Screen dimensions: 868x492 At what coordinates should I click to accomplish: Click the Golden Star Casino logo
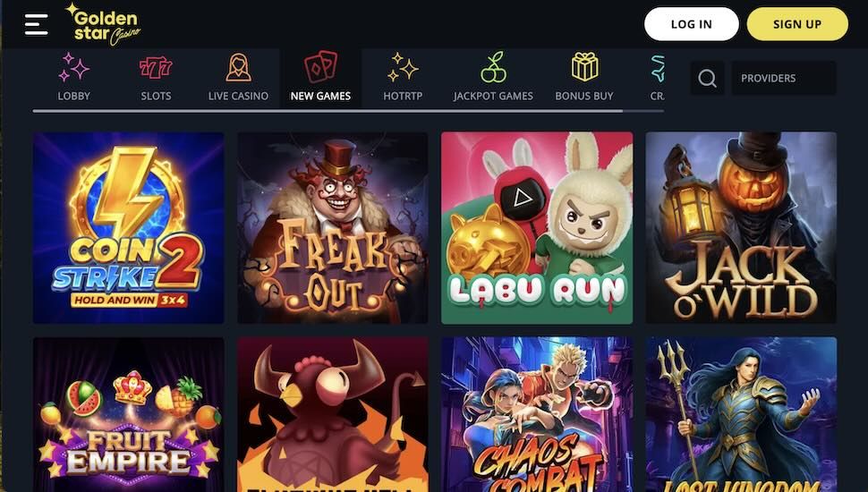click(103, 25)
